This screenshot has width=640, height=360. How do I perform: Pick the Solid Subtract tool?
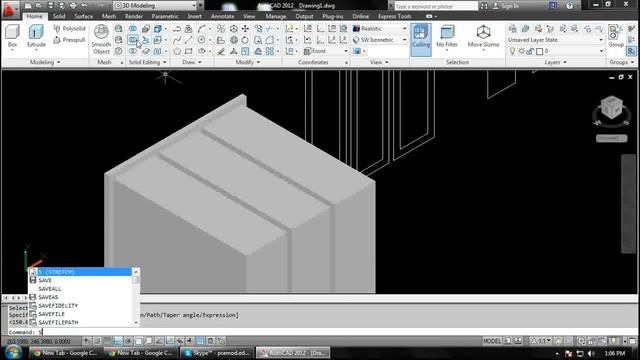[133, 40]
